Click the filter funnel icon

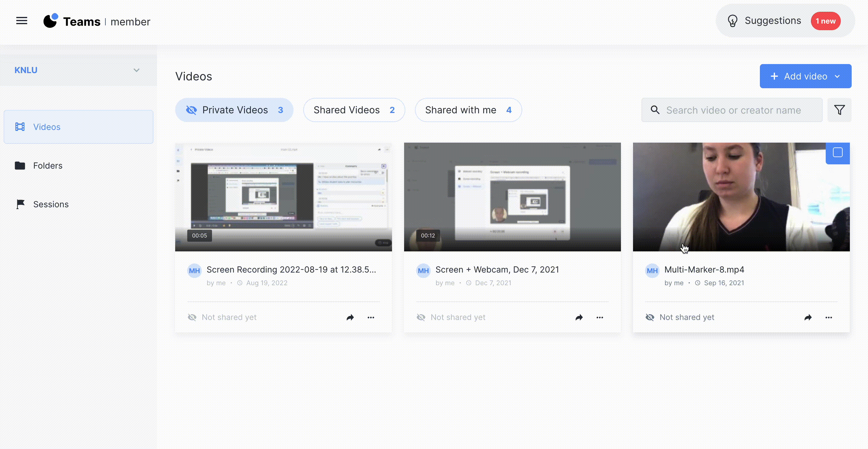[839, 110]
